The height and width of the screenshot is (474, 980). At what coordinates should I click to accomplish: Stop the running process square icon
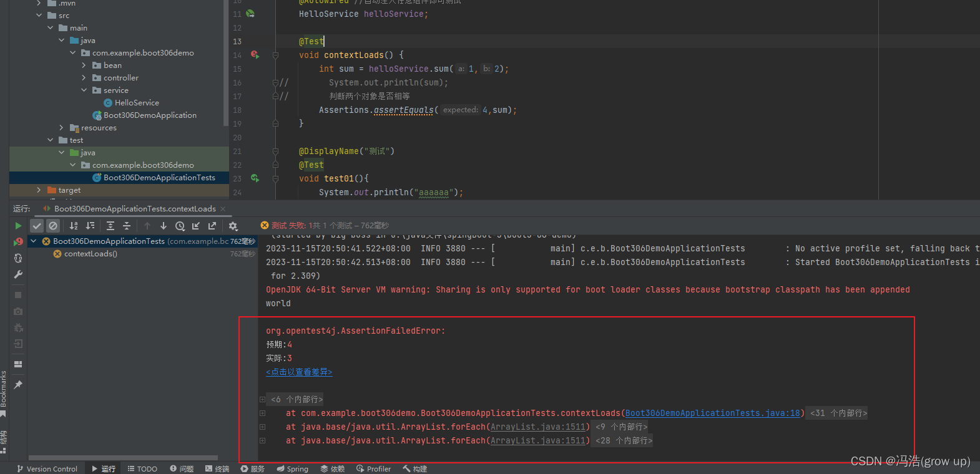click(18, 295)
